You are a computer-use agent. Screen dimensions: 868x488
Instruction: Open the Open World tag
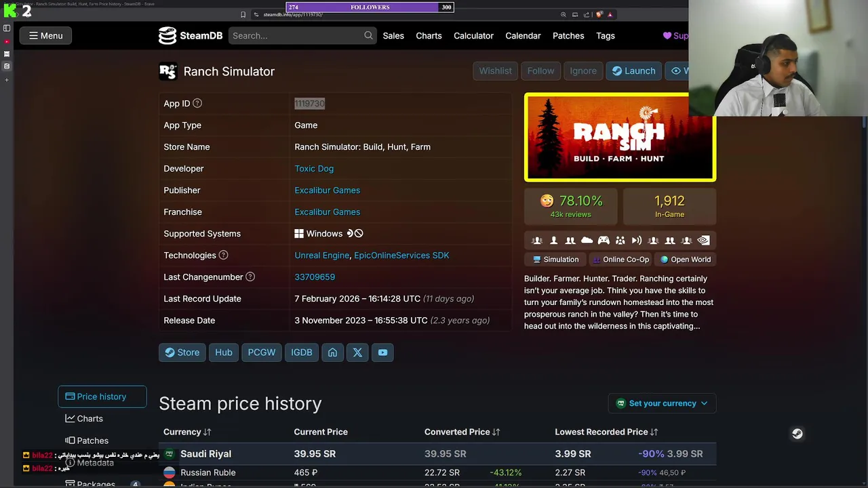pos(686,260)
